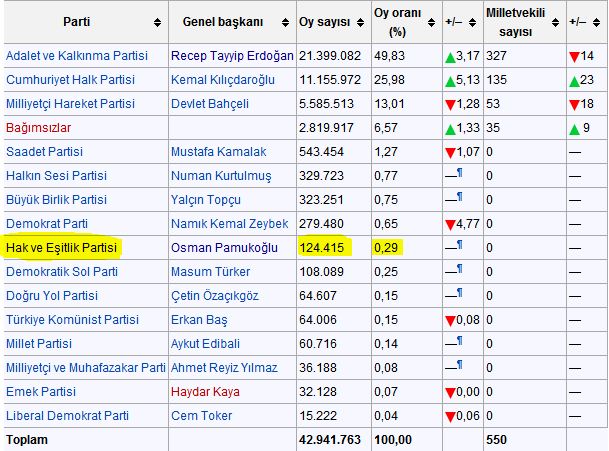Follow footnote mark in Büyük Birlik Partisi row
Screen dimensions: 609x451
click(460, 197)
